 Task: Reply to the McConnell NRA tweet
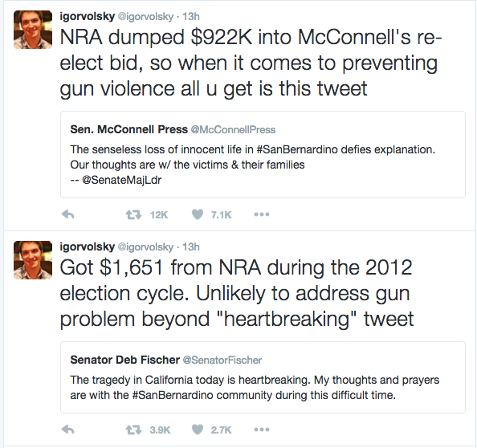pyautogui.click(x=67, y=214)
